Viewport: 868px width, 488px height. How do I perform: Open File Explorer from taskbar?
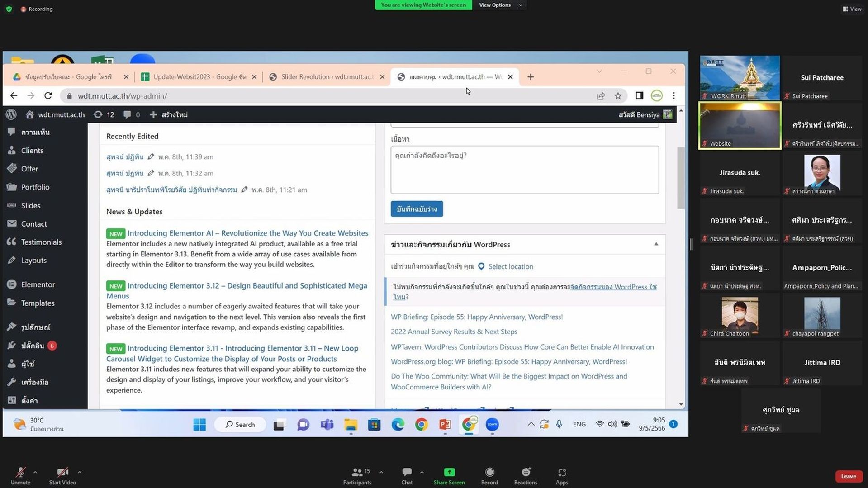(351, 424)
